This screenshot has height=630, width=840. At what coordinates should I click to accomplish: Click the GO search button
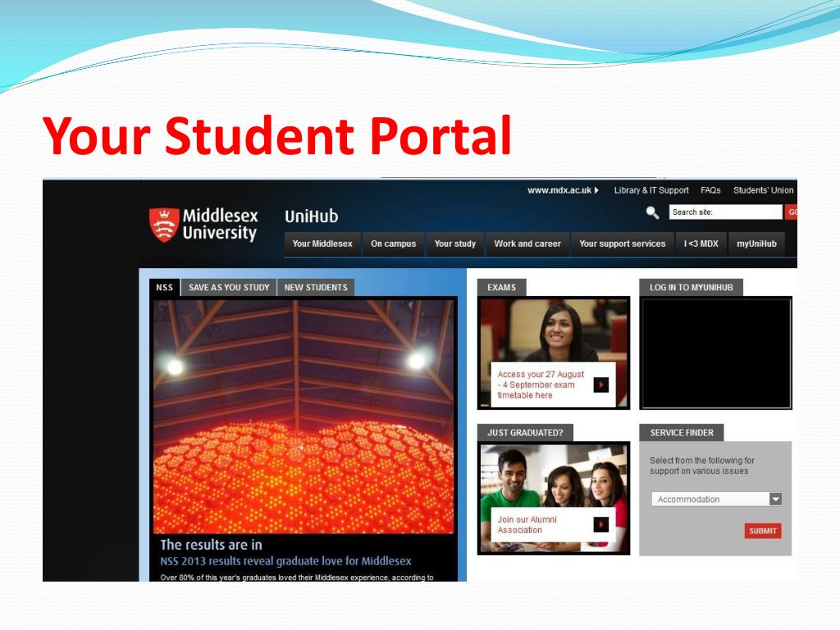tap(792, 212)
